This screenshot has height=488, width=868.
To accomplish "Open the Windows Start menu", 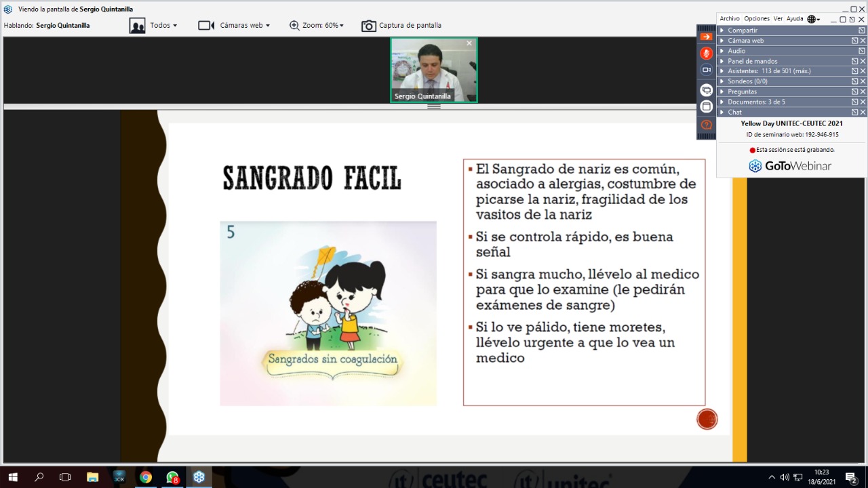I will click(x=12, y=477).
